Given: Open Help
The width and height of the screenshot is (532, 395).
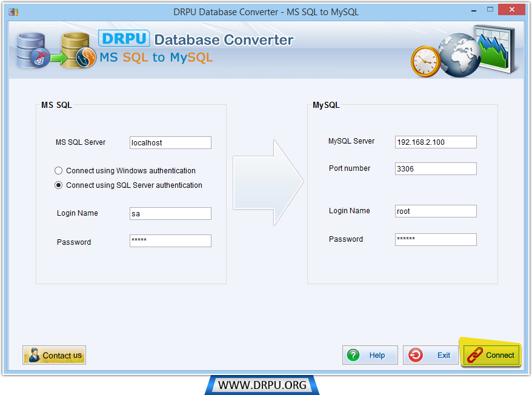Looking at the screenshot, I should (370, 355).
